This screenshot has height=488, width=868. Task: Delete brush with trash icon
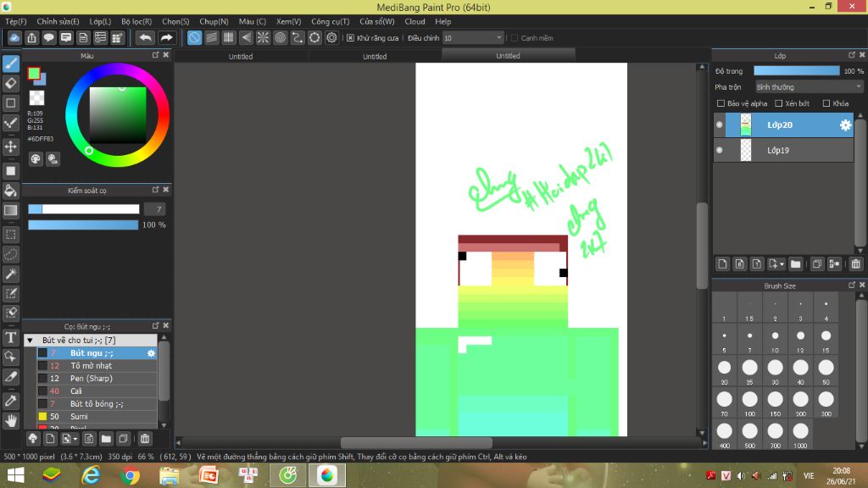coord(144,439)
